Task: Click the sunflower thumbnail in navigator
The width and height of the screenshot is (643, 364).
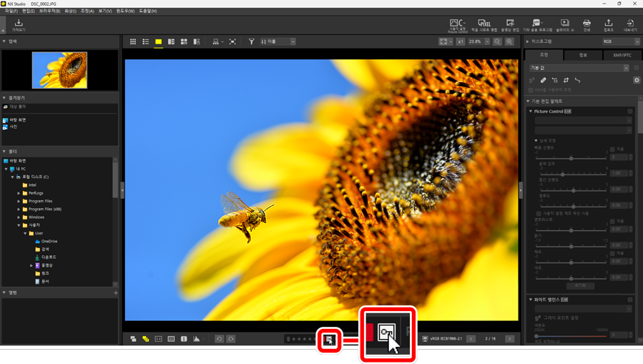Action: click(x=59, y=70)
